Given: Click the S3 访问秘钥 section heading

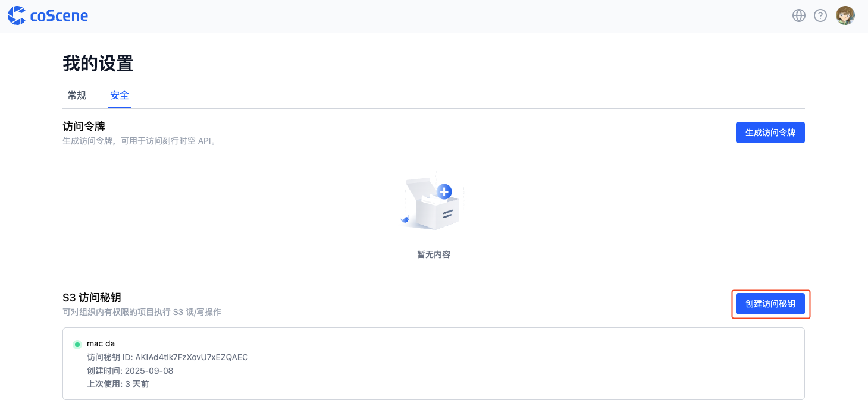Looking at the screenshot, I should [96, 298].
